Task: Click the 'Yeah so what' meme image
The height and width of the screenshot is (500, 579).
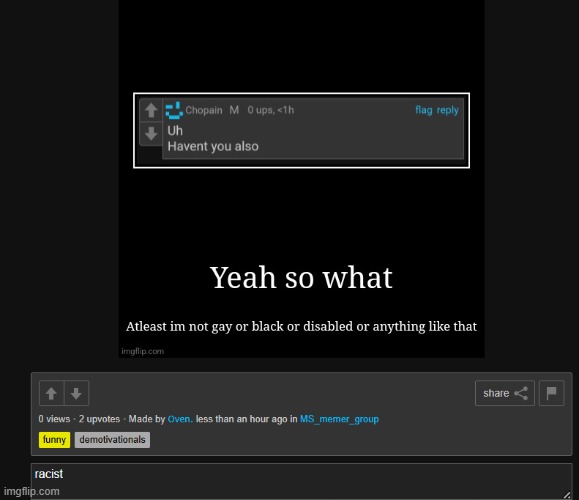Action: [x=301, y=179]
